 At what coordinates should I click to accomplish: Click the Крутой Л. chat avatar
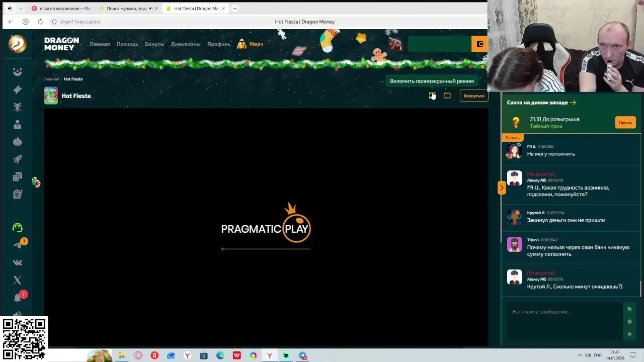coord(514,217)
